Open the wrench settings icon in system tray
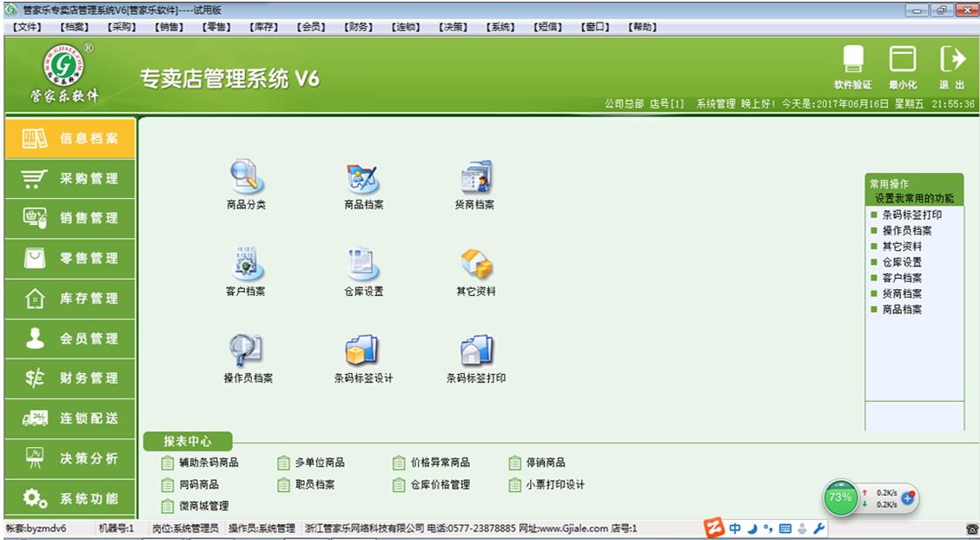980x540 pixels. [820, 526]
